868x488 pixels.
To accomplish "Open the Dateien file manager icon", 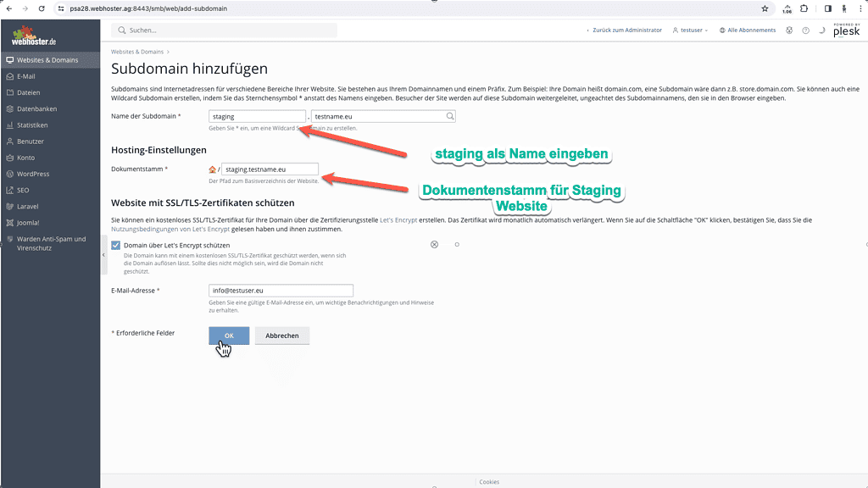I will 10,91.
